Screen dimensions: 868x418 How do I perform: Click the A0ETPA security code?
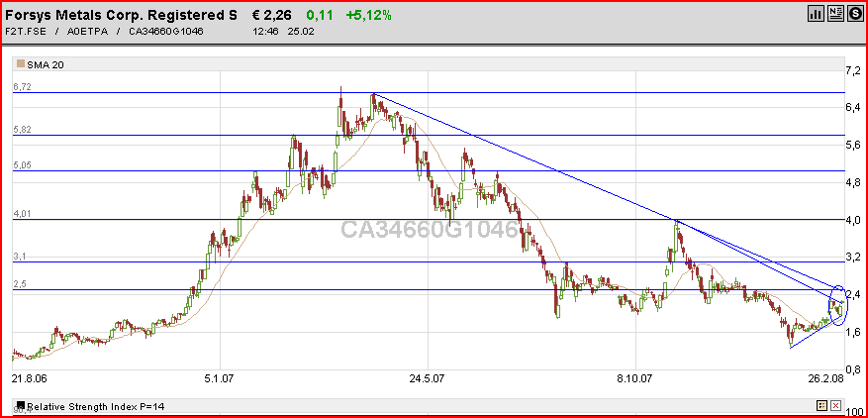[88, 31]
